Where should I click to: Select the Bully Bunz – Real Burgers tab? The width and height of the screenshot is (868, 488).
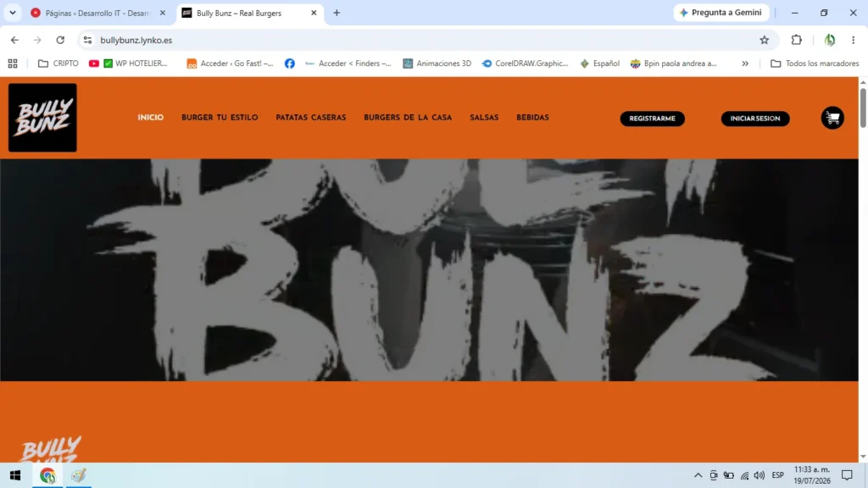point(249,13)
